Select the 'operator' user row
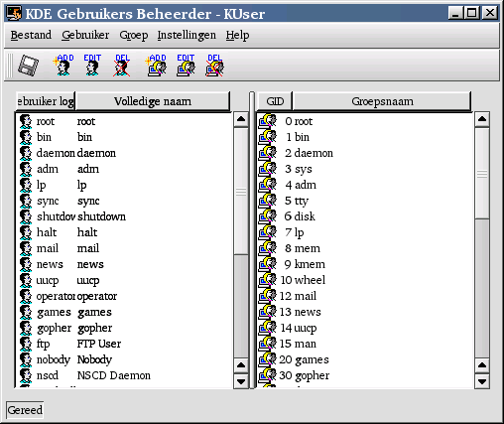The height and width of the screenshot is (424, 504). point(123,296)
